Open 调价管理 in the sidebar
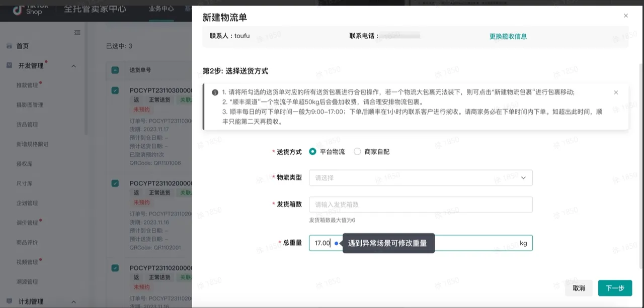 [x=27, y=223]
